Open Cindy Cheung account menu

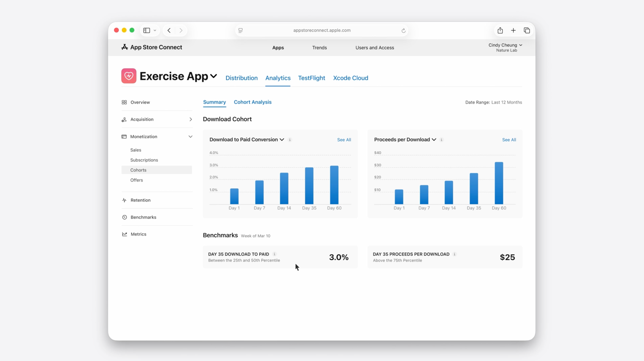tap(505, 45)
